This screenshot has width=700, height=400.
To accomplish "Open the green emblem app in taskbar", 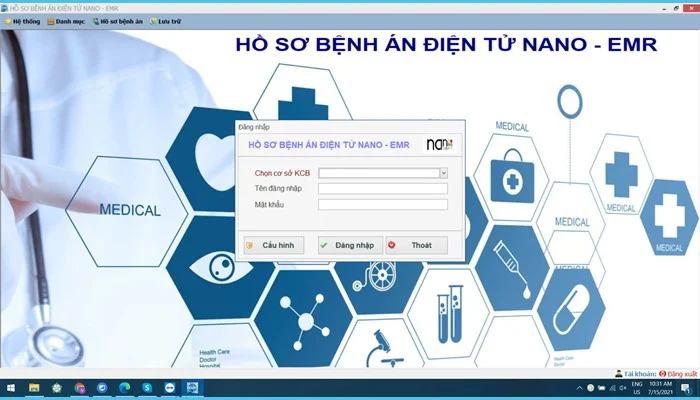I will click(57, 388).
